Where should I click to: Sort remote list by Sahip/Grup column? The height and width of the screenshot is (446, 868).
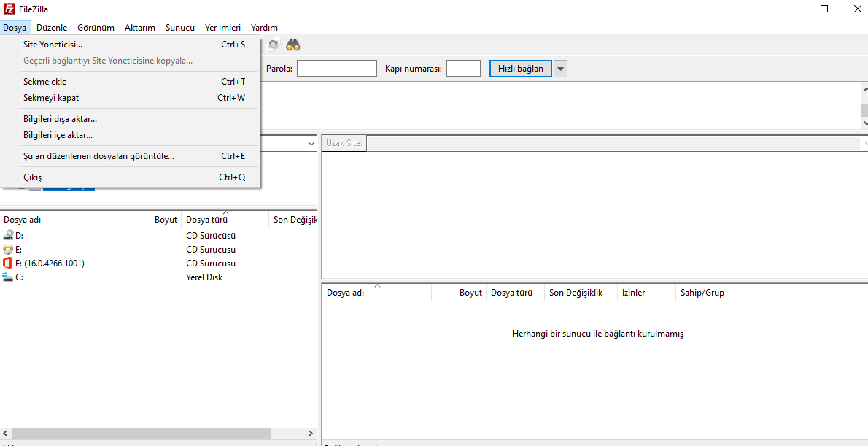coord(729,293)
